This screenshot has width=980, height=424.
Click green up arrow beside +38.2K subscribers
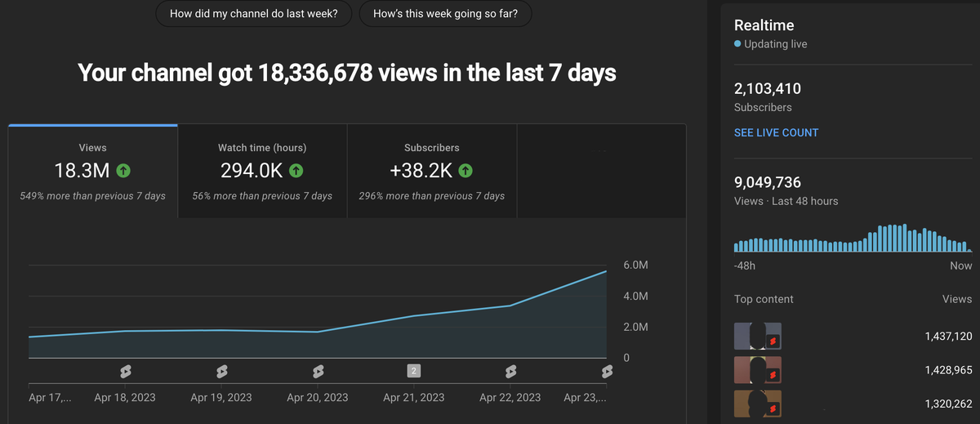point(465,172)
